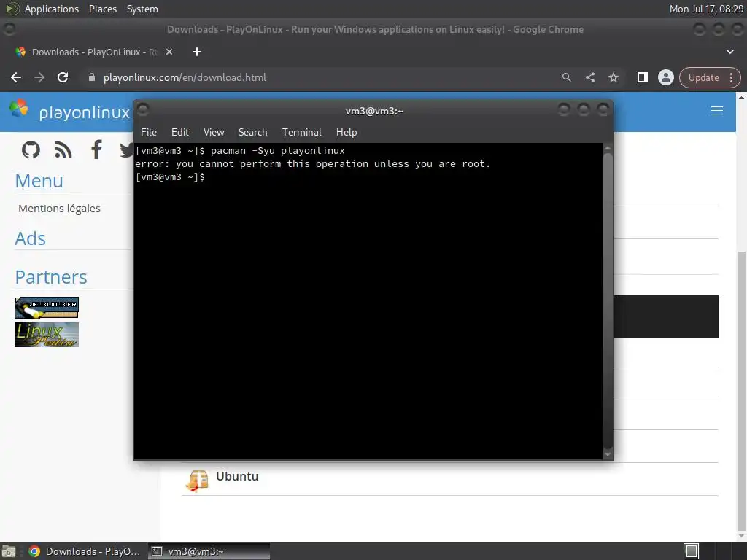Open the RSS feed icon
747x560 pixels.
(63, 150)
